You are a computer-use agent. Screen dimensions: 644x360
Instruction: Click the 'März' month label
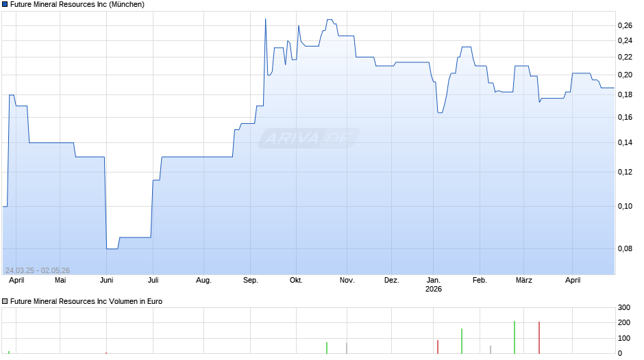tap(524, 280)
